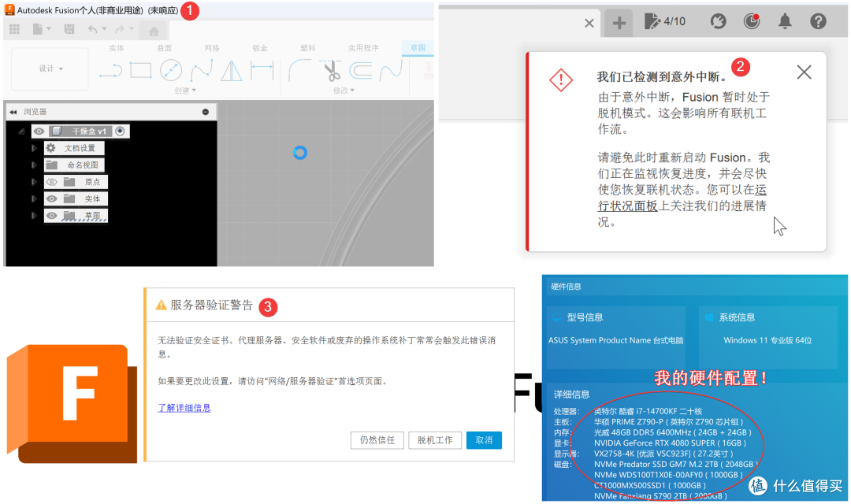Viewport: 851px width, 504px height.
Task: Click the clock status icon with red dot
Action: point(751,21)
